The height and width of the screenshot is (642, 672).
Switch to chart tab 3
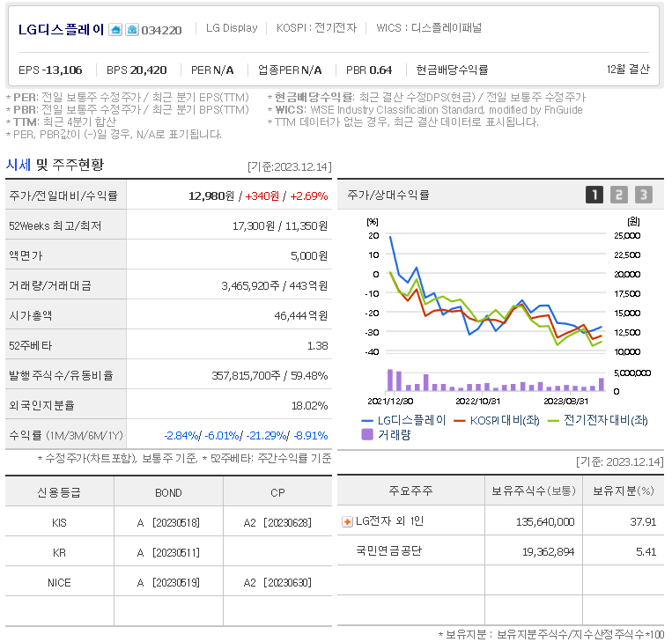click(643, 195)
